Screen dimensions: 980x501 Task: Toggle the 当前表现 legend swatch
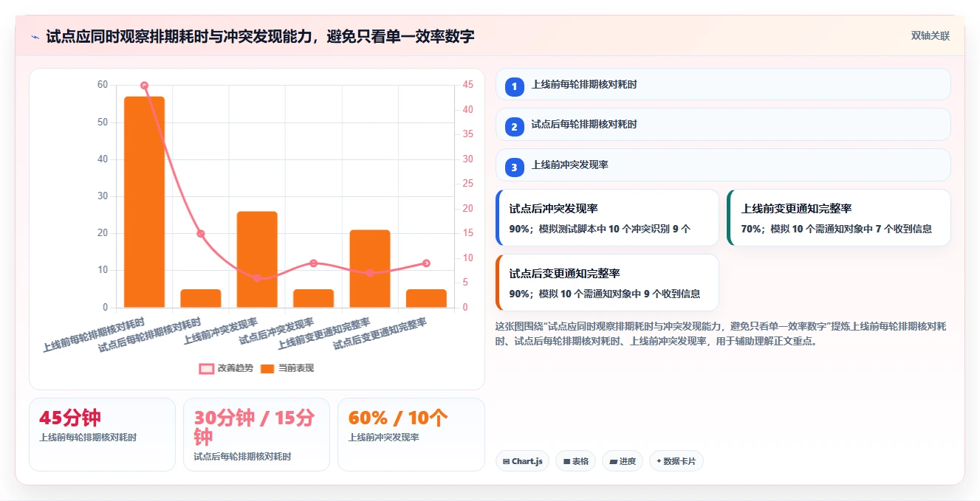pyautogui.click(x=267, y=368)
